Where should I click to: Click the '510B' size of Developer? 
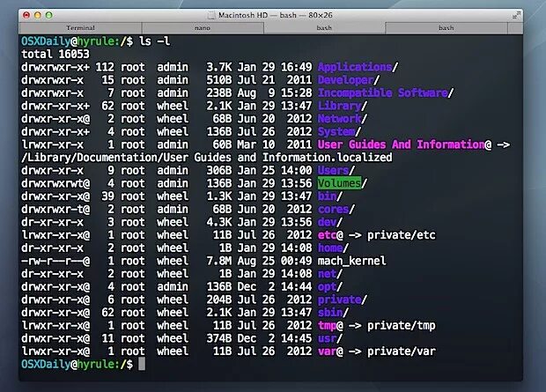click(219, 80)
